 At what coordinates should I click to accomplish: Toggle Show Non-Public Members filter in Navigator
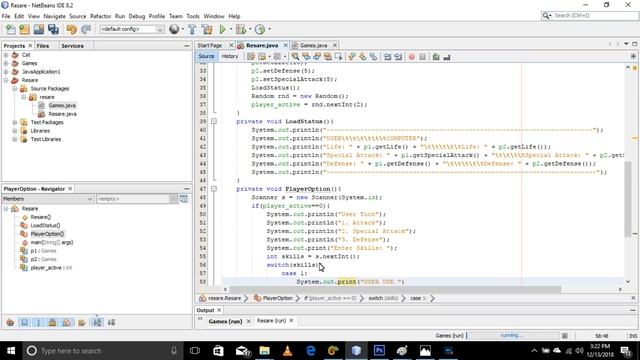(x=52, y=322)
